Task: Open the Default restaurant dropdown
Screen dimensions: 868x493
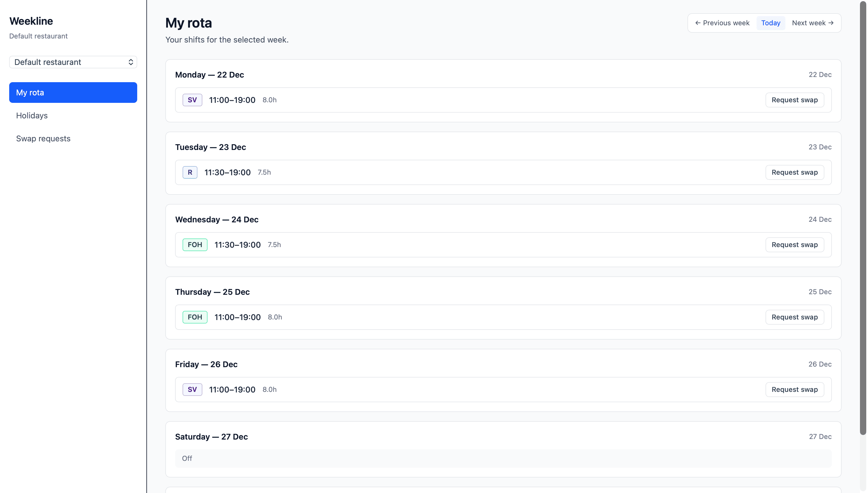Action: (73, 62)
